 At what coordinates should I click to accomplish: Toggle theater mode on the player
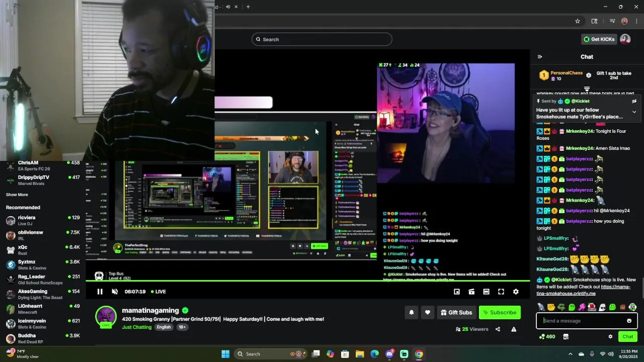pyautogui.click(x=486, y=292)
